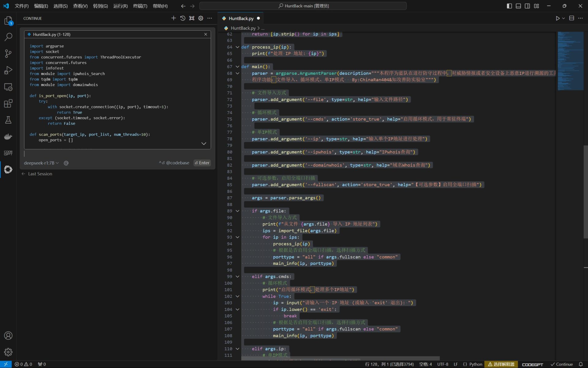Screen dimensions: 588x368
Task: Select the HuntBack.py editor tab
Action: pos(241,18)
